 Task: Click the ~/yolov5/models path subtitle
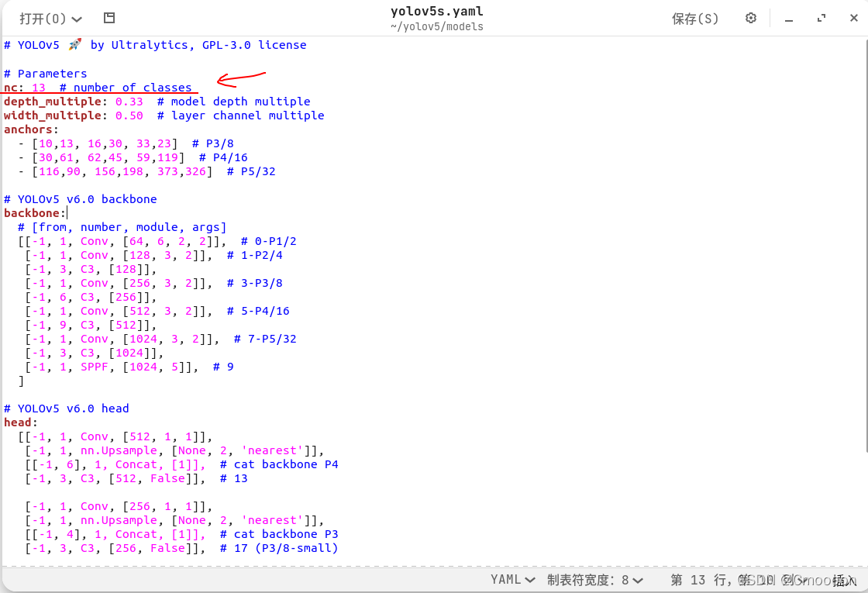(x=437, y=26)
